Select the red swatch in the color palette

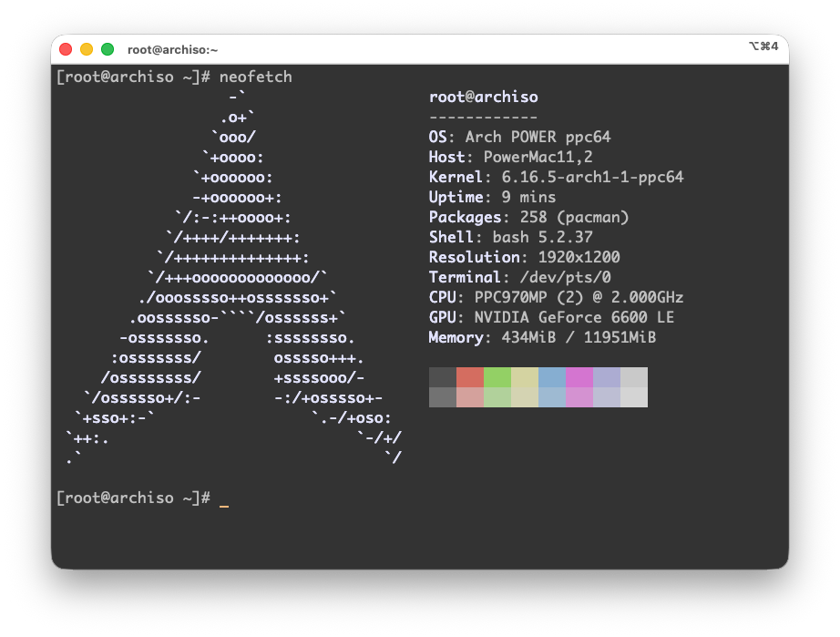[469, 375]
